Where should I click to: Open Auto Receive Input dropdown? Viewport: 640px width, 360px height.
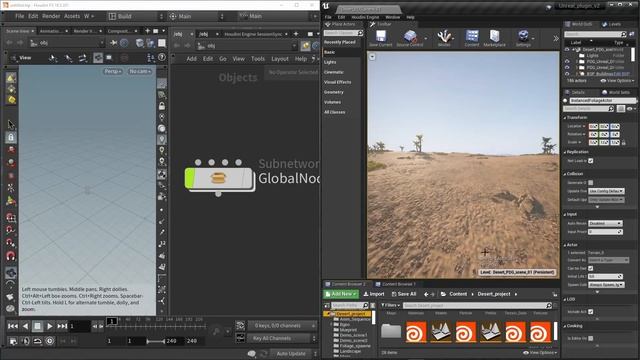tap(605, 223)
